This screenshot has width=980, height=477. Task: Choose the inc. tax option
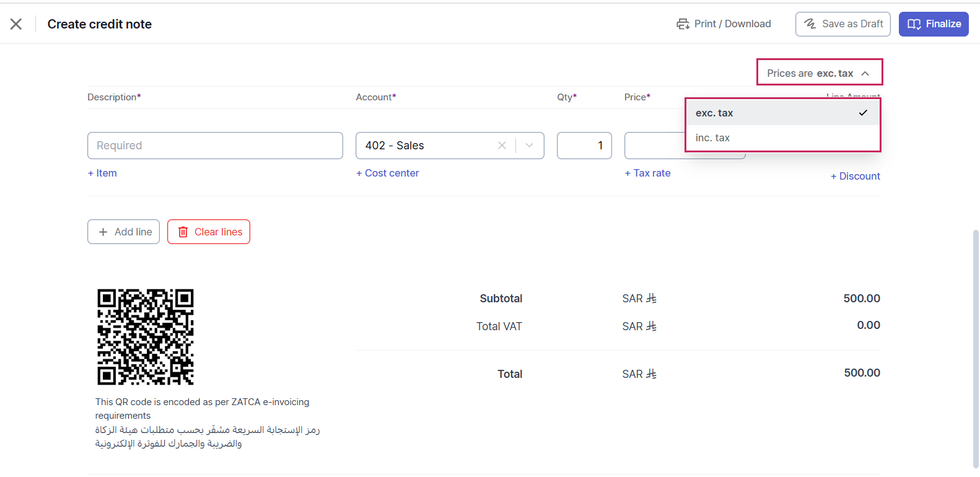pos(782,138)
